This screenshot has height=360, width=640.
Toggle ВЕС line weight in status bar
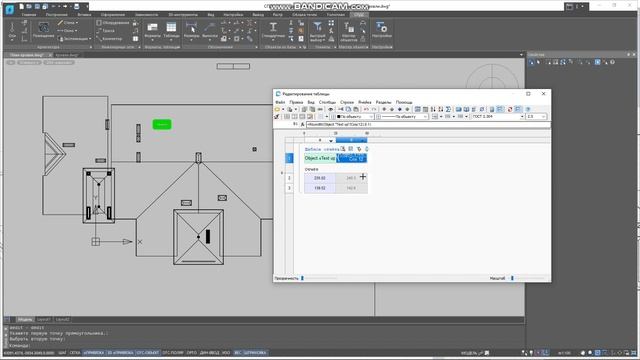pyautogui.click(x=238, y=353)
